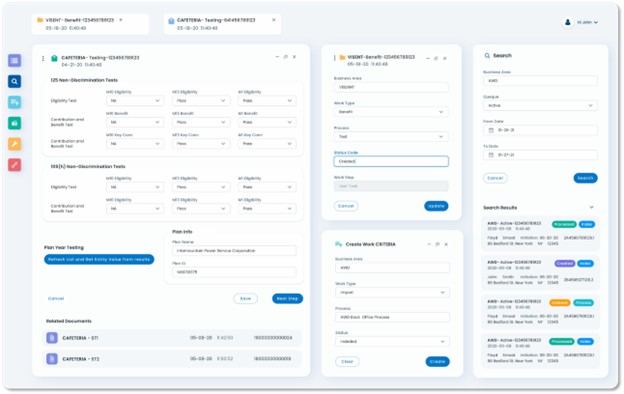624x394 pixels.
Task: Click the document icon for CAFETERIA - ST2
Action: coord(52,359)
